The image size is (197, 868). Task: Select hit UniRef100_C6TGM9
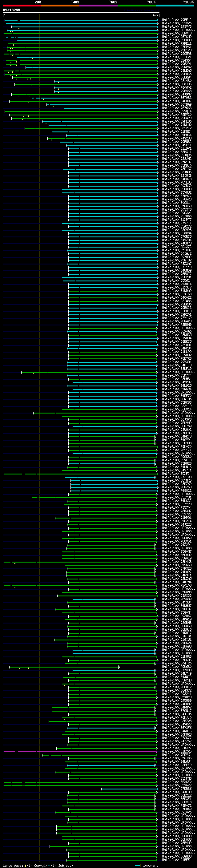coord(177,37)
